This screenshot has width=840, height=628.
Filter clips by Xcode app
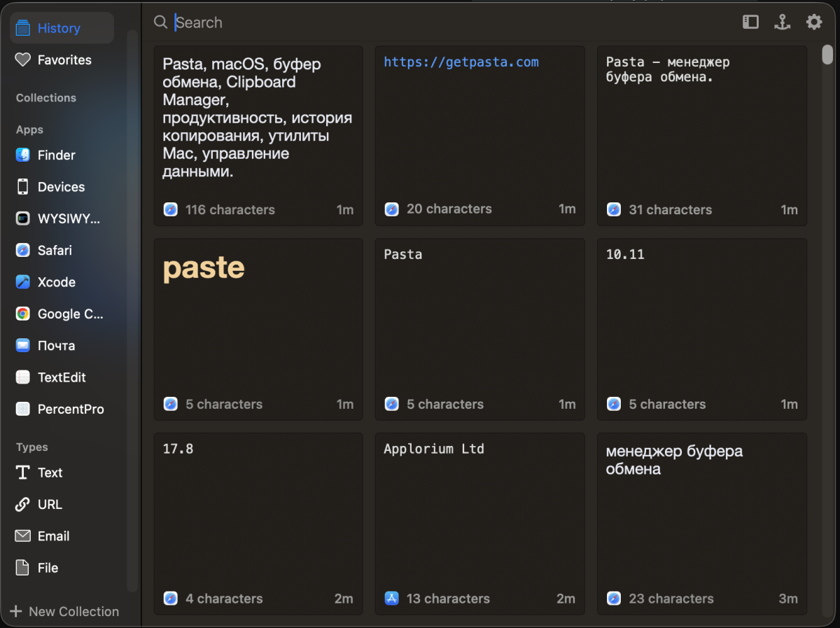62,282
